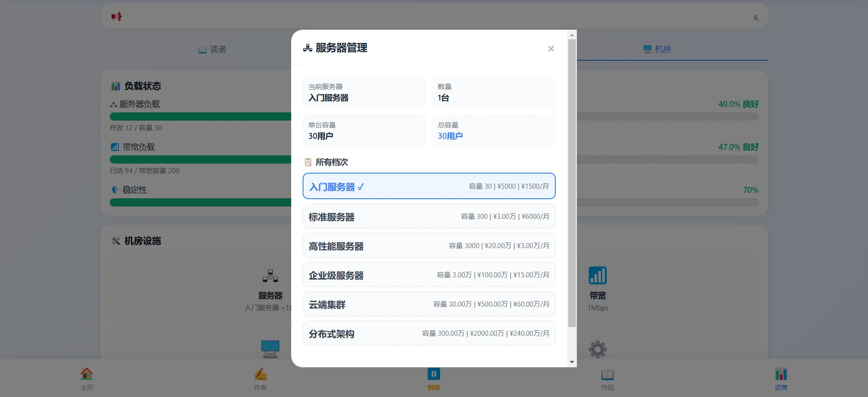This screenshot has height=397, width=868.
Task: Click the server management dialog title icon
Action: pyautogui.click(x=308, y=48)
